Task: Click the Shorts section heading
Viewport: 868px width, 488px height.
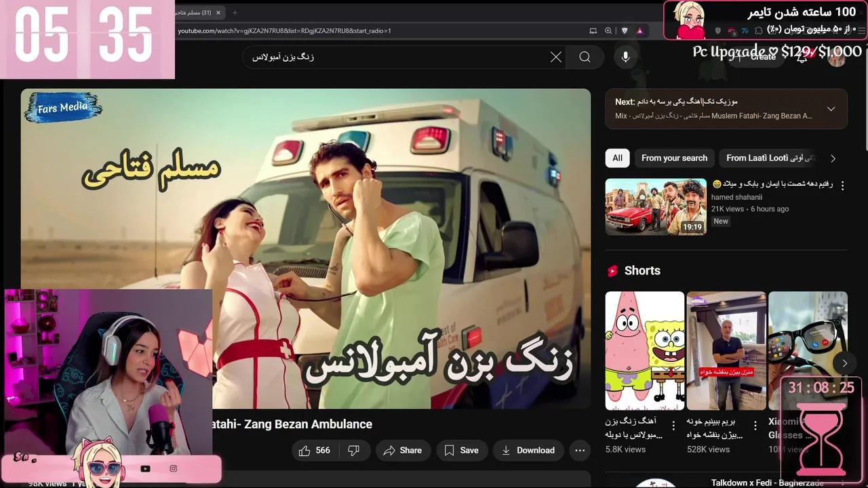Action: (x=642, y=270)
